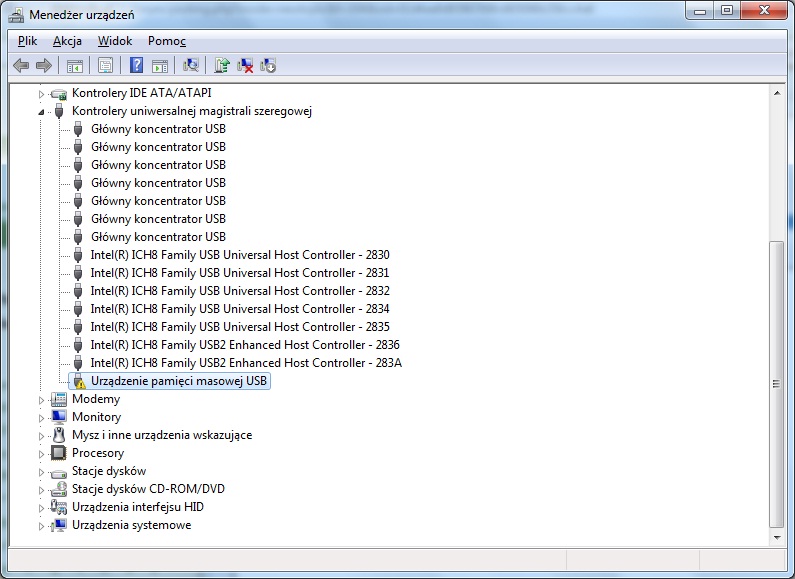The image size is (795, 579).
Task: Click the Device Manager title bar icon
Action: click(x=16, y=15)
